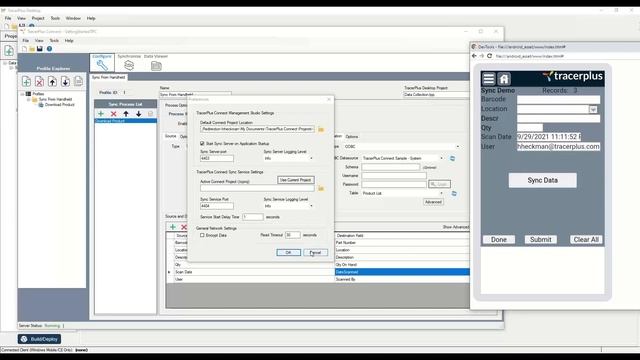
Task: Click the delete profile icon in Profile Explorer
Action: pyautogui.click(x=39, y=82)
